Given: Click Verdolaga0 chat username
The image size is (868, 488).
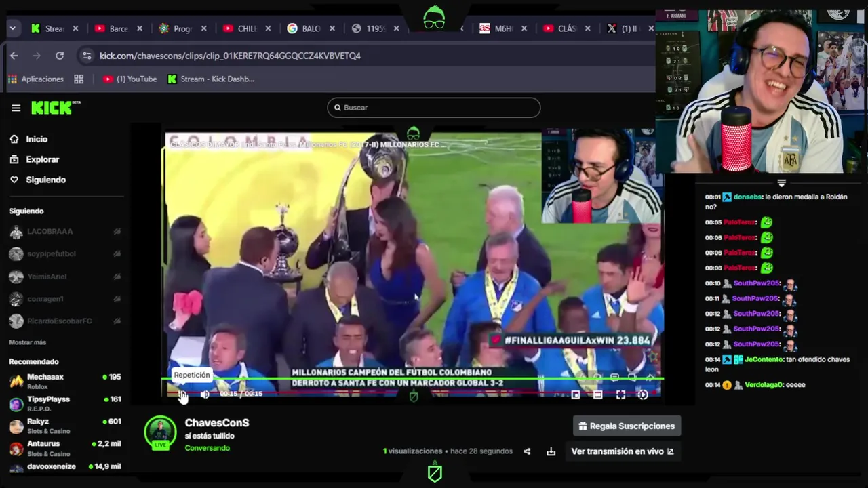Looking at the screenshot, I should click(765, 385).
